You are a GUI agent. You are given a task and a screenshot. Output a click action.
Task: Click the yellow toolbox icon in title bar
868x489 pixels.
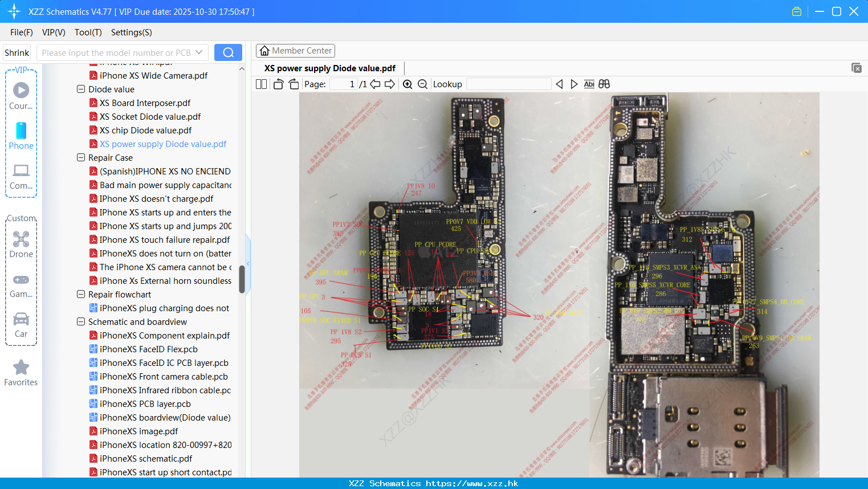click(797, 11)
